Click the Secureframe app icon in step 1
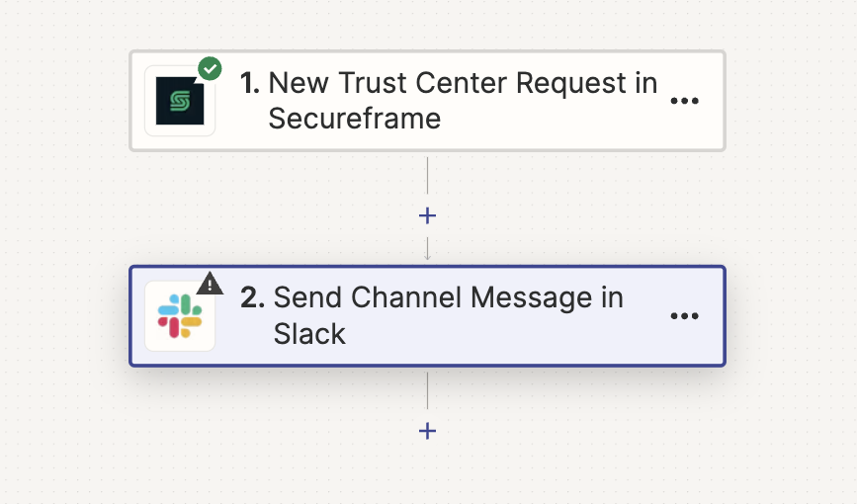Screen dimensions: 857x504 (180, 101)
